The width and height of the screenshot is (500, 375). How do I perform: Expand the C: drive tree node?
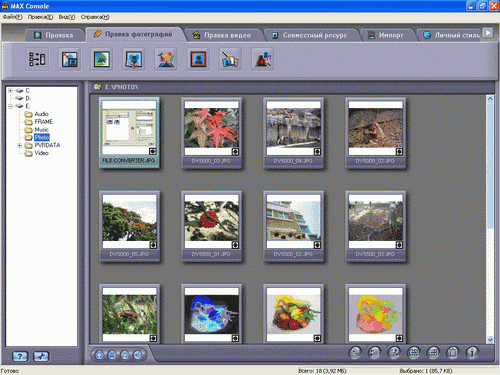tap(11, 91)
